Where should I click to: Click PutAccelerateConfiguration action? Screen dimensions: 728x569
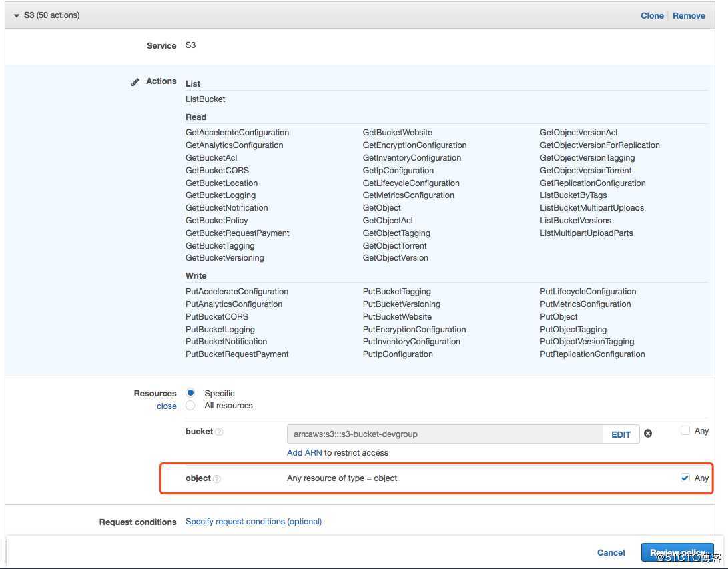(x=237, y=291)
